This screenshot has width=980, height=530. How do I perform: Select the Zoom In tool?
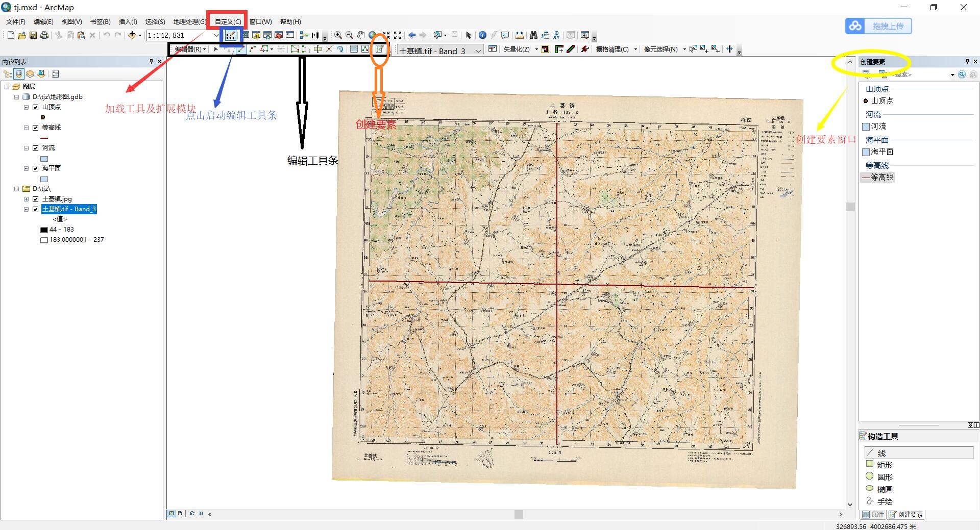[x=338, y=35]
